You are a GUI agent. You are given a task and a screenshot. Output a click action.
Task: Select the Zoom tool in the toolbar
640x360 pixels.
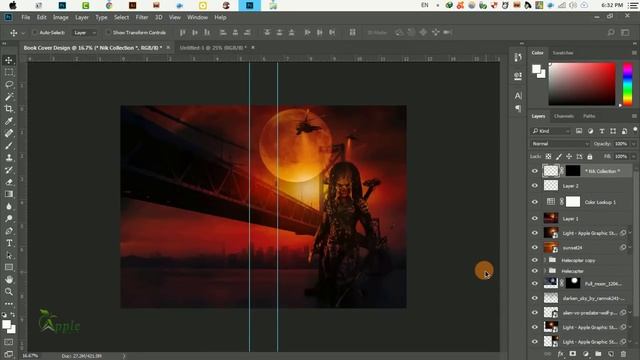point(9,292)
